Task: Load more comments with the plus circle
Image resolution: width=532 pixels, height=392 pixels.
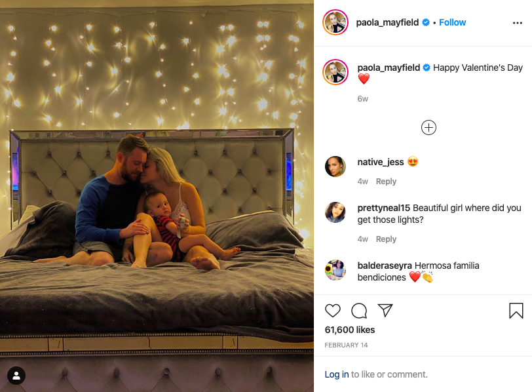Action: pyautogui.click(x=428, y=128)
